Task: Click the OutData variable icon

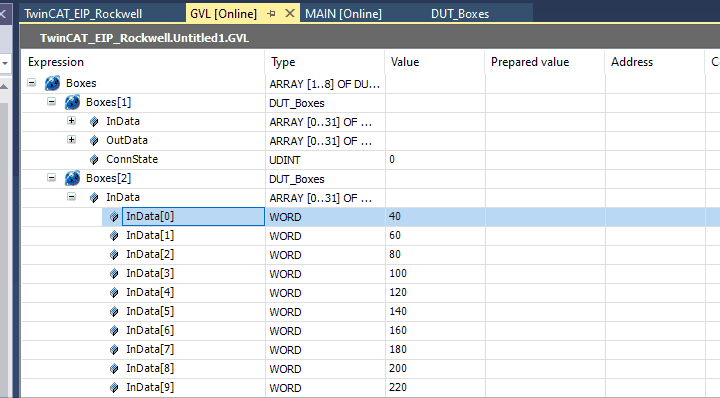Action: (94, 140)
